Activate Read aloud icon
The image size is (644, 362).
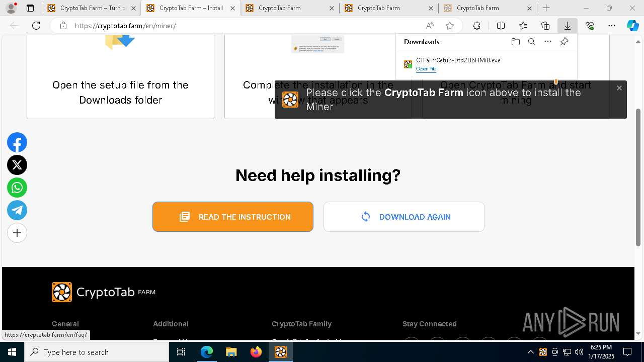tap(430, 26)
